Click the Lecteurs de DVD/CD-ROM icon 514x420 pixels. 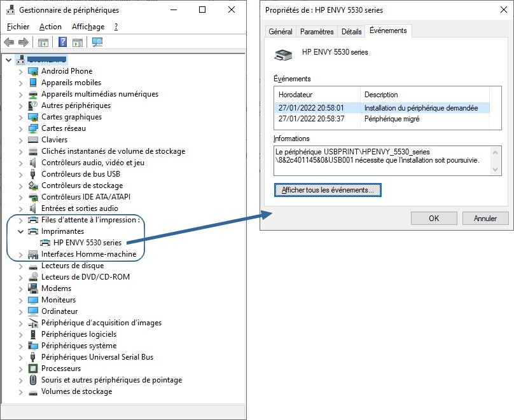[x=33, y=277]
